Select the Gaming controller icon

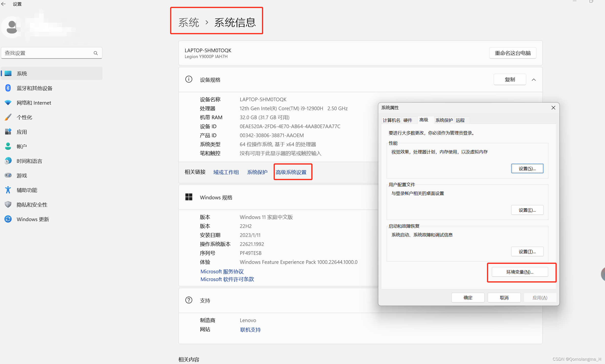[x=8, y=175]
